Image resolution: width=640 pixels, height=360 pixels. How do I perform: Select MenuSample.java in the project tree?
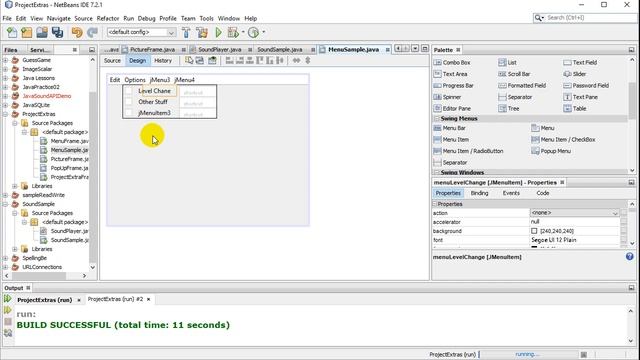69,150
